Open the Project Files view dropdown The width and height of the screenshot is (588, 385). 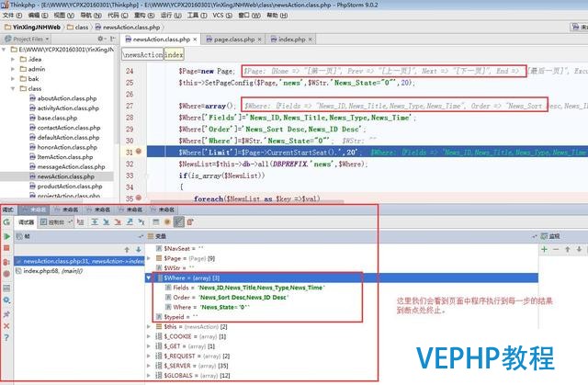click(x=27, y=39)
